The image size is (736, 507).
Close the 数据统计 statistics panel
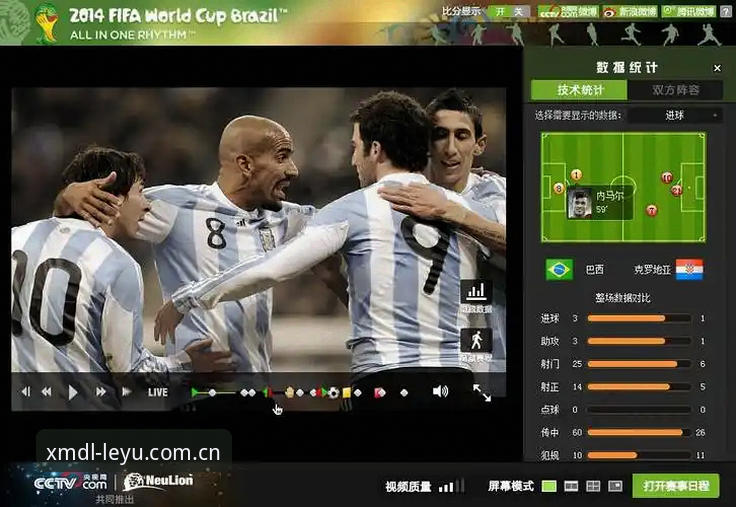(x=717, y=68)
